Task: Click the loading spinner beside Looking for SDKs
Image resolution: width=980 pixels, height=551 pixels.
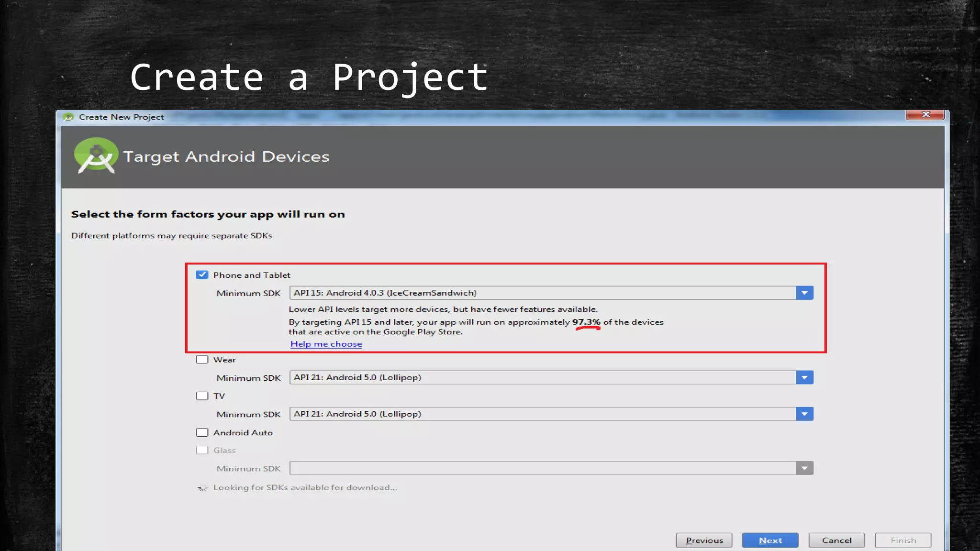Action: (202, 488)
